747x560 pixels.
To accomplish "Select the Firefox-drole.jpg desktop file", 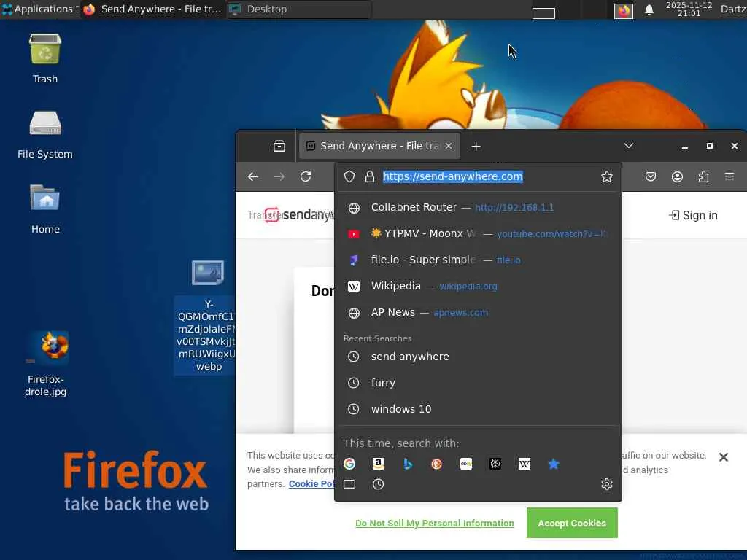I will click(46, 364).
